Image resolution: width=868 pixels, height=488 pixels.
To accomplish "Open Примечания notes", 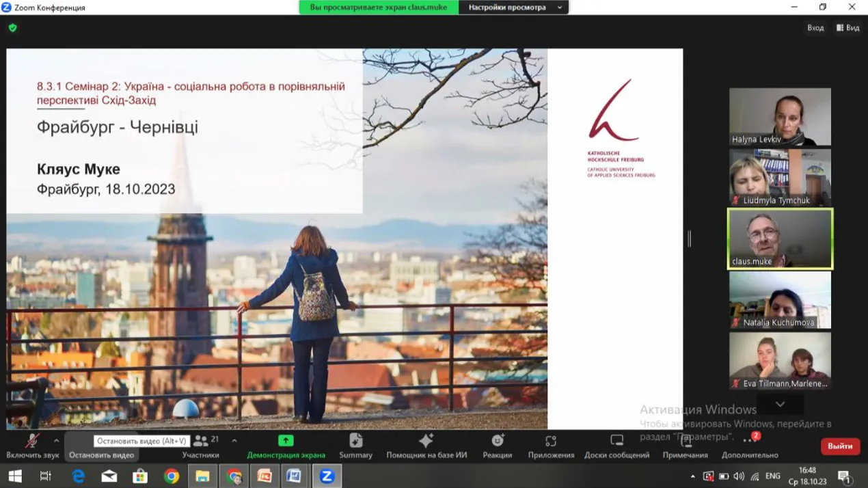I will point(685,446).
